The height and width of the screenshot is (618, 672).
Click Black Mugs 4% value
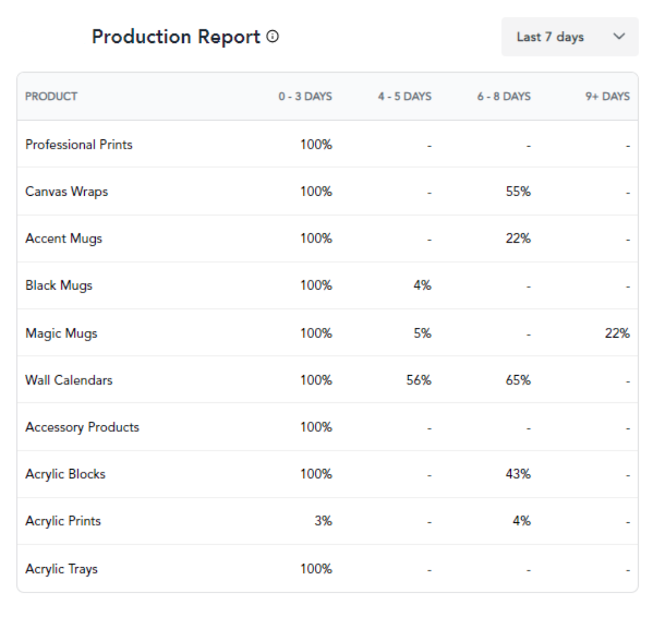click(x=422, y=285)
